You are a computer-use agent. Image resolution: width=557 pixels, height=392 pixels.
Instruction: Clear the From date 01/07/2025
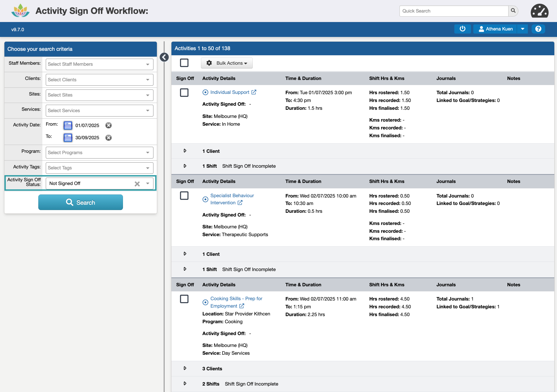click(108, 125)
